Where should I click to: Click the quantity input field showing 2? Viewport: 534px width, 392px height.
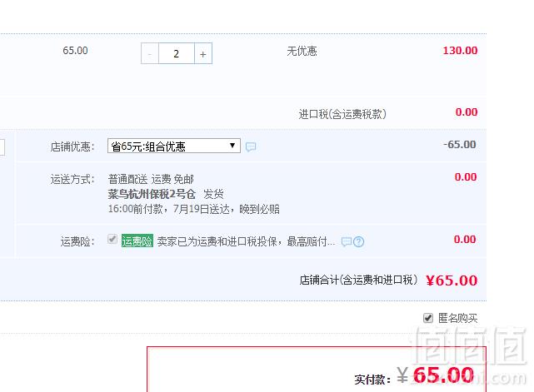coord(177,53)
